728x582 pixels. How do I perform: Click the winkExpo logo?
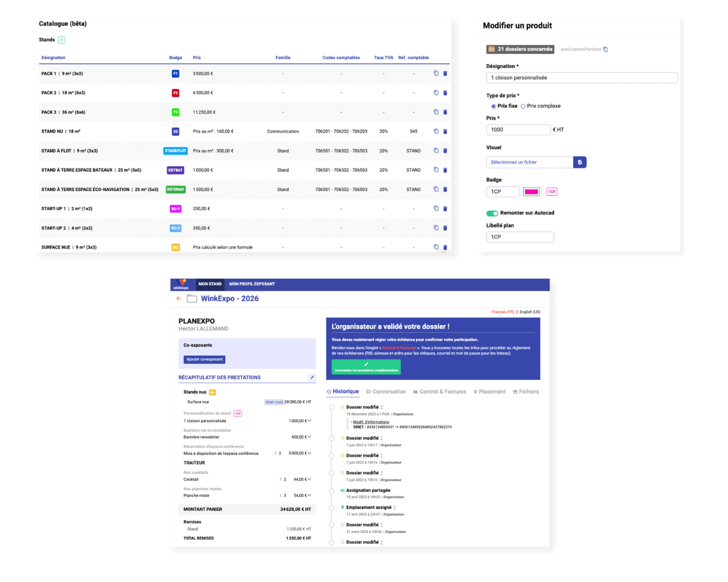(182, 284)
